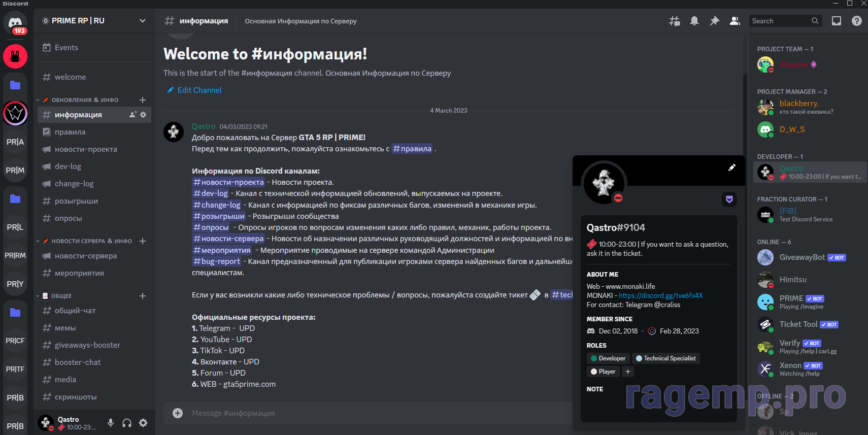Open the правила channel

[94, 132]
